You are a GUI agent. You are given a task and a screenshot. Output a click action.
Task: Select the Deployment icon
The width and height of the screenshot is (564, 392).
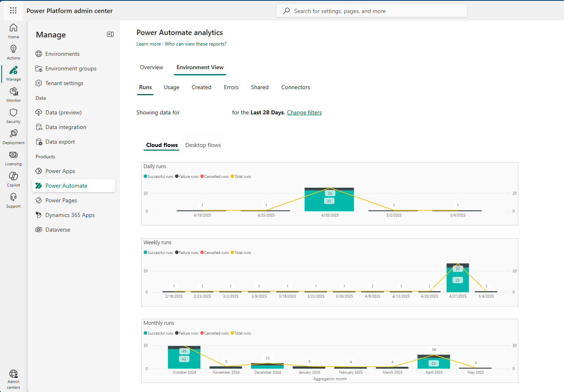click(x=13, y=136)
